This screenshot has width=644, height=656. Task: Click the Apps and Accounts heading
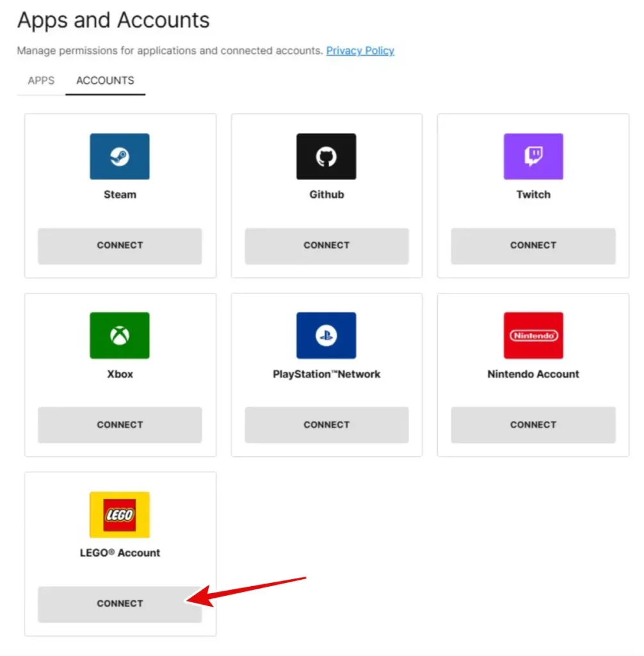click(x=113, y=20)
